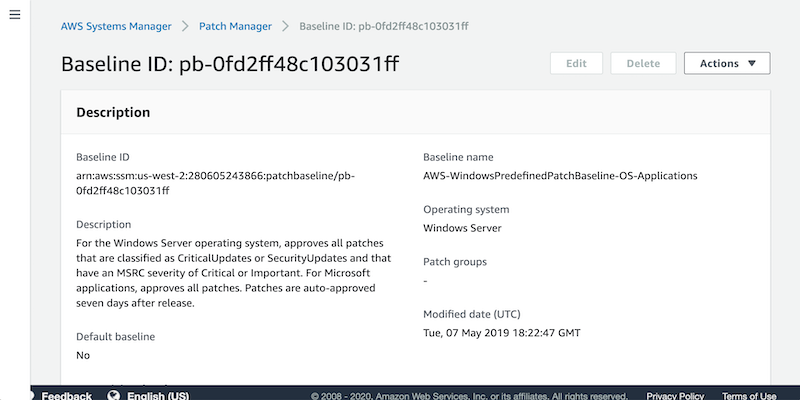The width and height of the screenshot is (800, 400).
Task: Click the Edit button
Action: pos(577,63)
